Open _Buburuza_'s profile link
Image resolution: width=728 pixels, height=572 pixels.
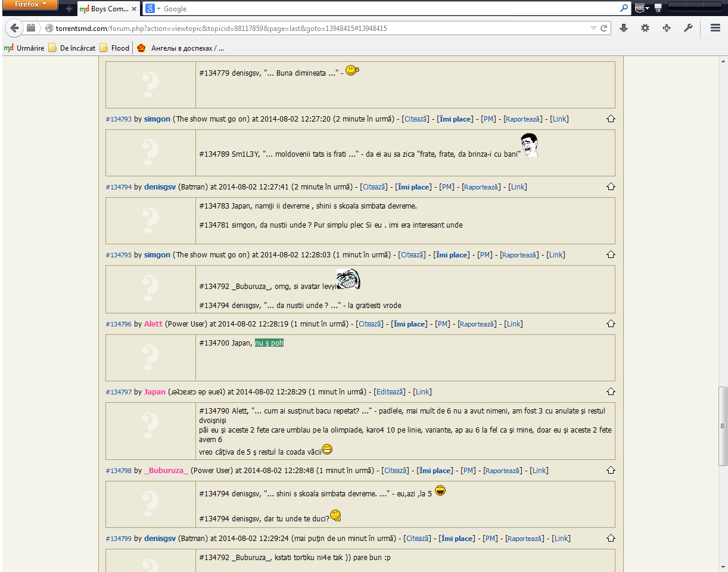(x=166, y=471)
